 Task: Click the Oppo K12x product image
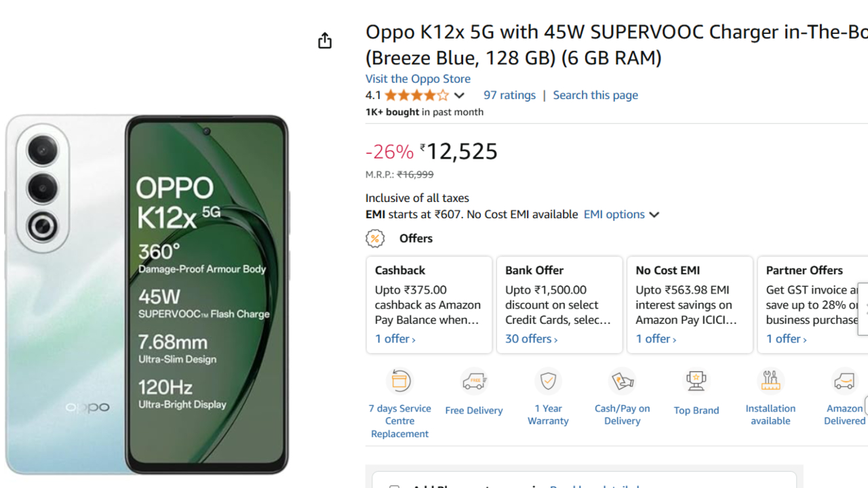point(147,294)
